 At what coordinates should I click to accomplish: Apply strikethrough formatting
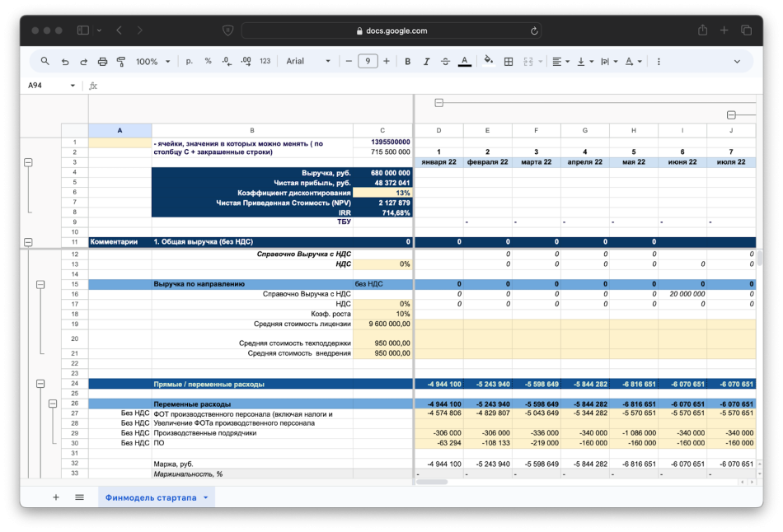[445, 62]
